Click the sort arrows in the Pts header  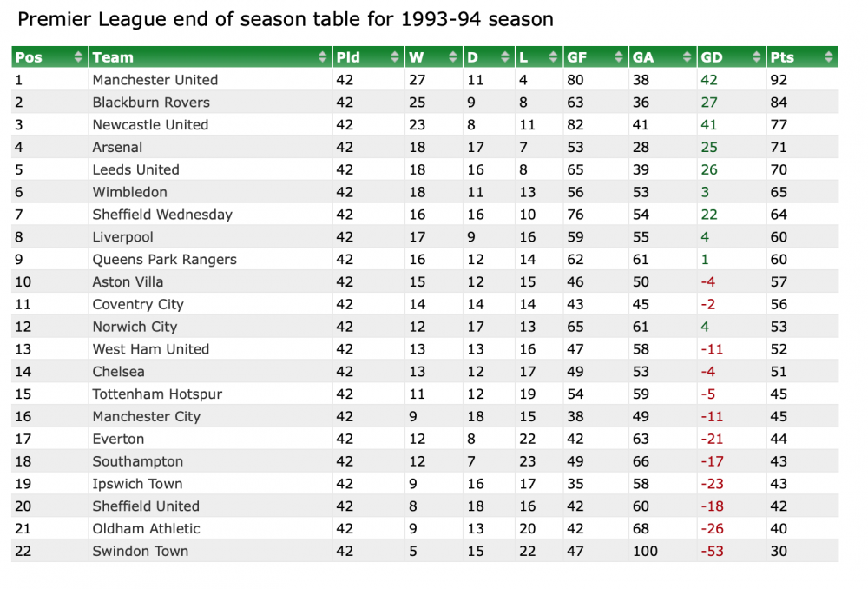[830, 57]
